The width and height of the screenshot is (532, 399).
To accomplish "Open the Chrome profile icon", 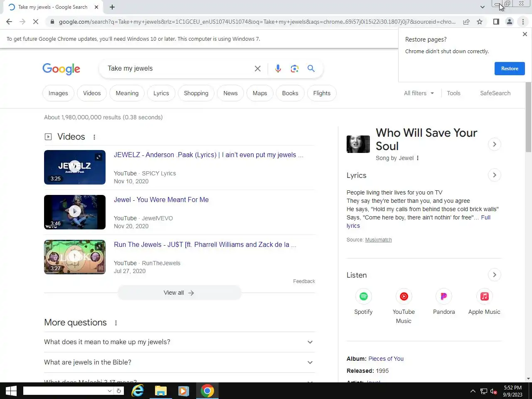I will (x=509, y=22).
